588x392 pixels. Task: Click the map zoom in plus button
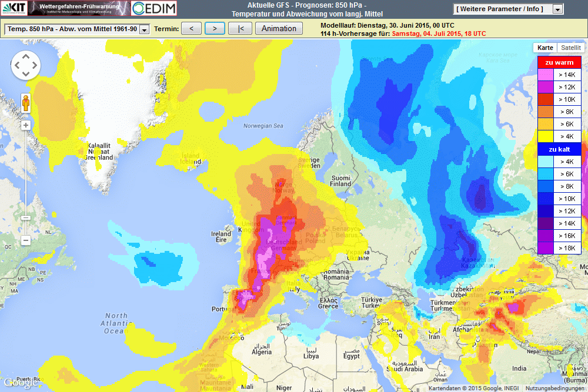pyautogui.click(x=26, y=125)
